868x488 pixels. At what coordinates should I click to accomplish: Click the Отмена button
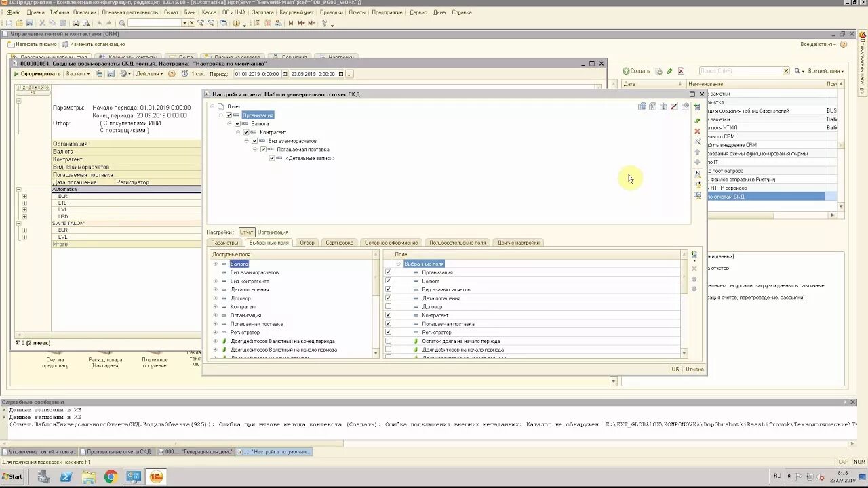tap(694, 369)
